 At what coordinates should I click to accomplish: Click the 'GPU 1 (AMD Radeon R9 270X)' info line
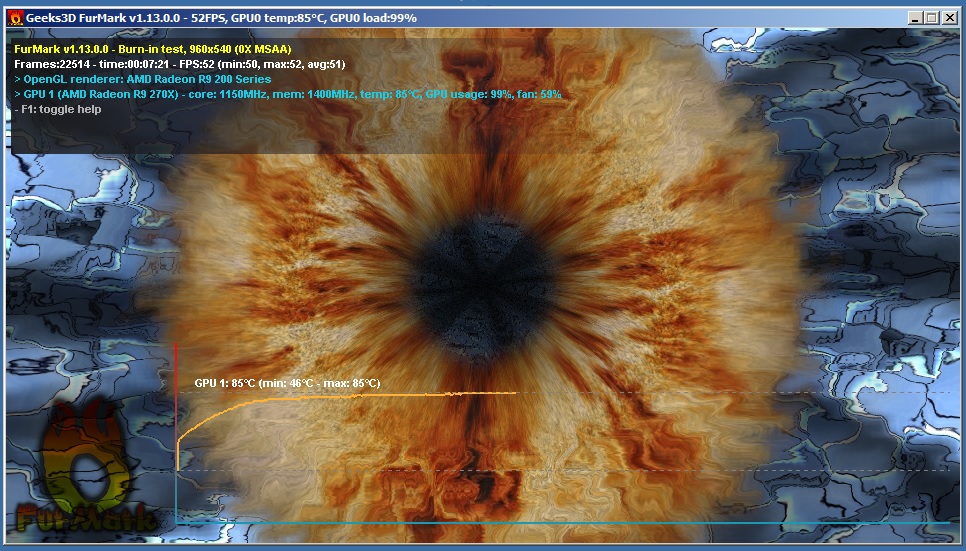click(288, 94)
